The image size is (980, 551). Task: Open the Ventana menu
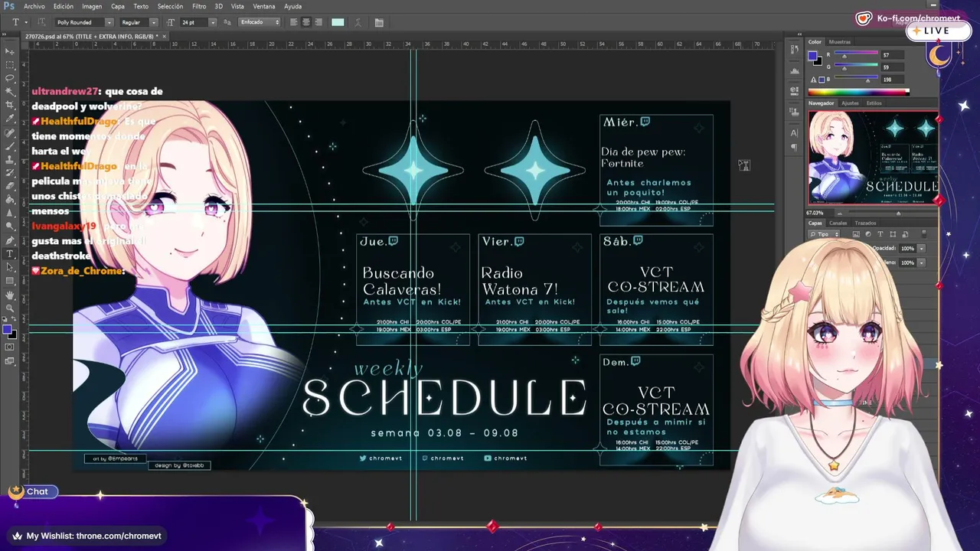[264, 6]
